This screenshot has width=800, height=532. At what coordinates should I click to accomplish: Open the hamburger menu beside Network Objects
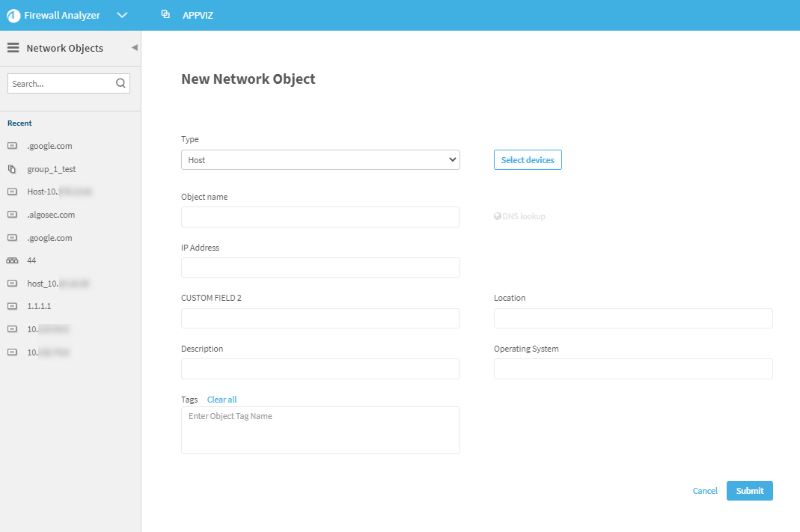click(x=13, y=48)
